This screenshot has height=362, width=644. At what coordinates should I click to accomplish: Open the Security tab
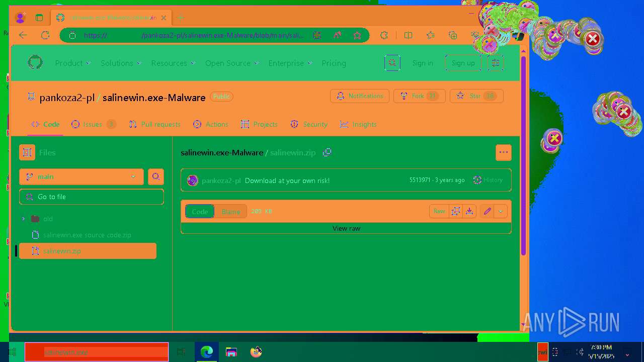309,124
